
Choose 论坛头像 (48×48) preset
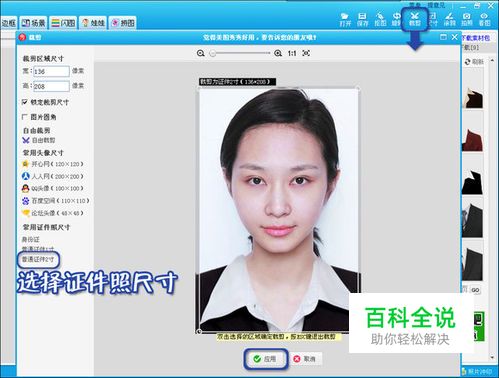pos(53,213)
